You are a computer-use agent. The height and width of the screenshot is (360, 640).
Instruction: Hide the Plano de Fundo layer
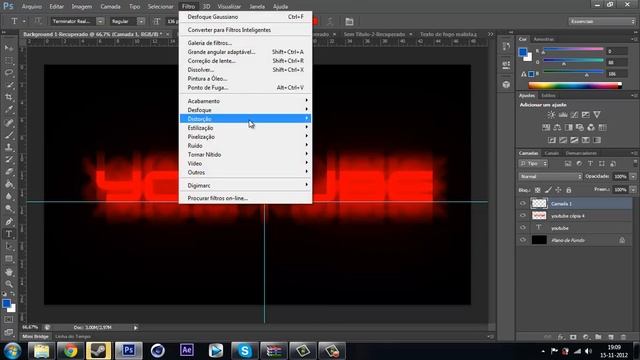523,240
